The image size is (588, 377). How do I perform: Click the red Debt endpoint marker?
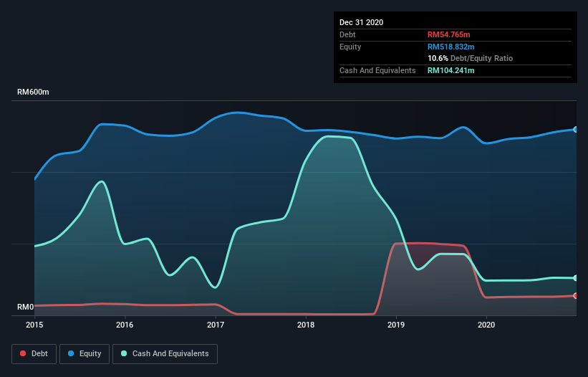(x=576, y=295)
